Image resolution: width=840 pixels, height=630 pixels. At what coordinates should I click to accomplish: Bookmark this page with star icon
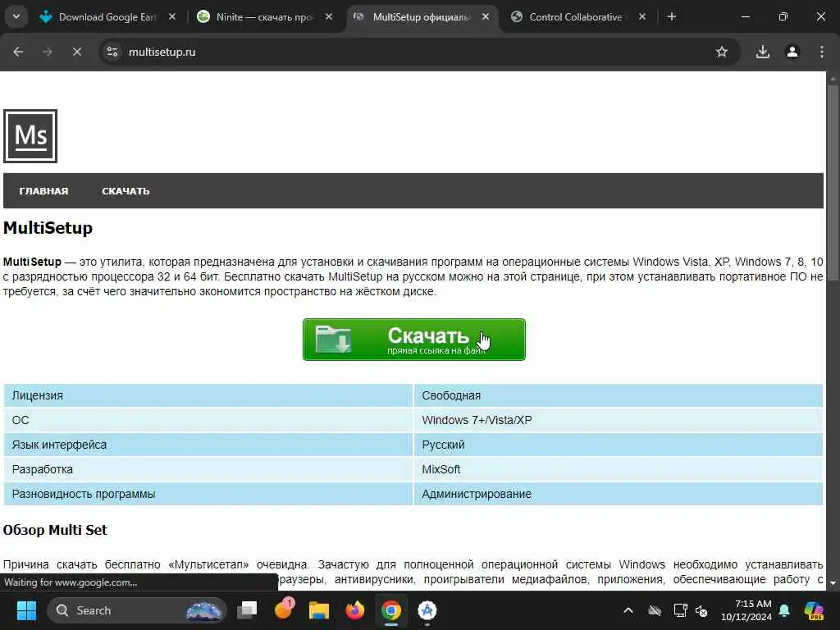point(722,52)
